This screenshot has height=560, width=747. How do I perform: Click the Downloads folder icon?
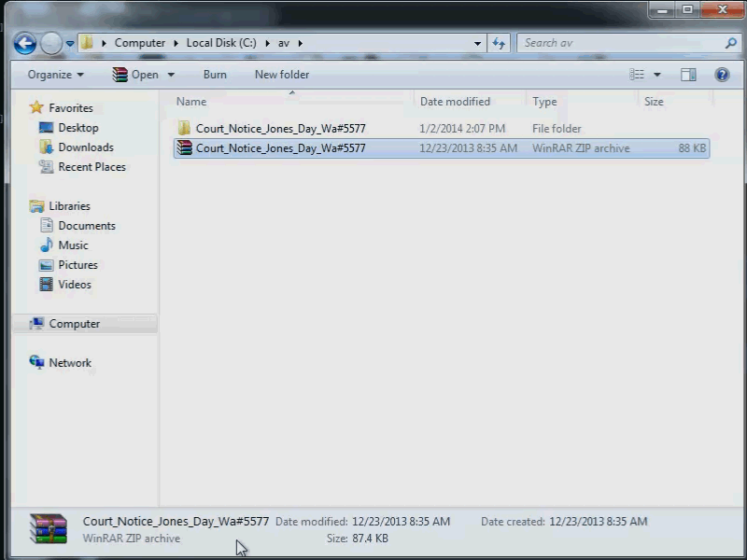[x=46, y=147]
